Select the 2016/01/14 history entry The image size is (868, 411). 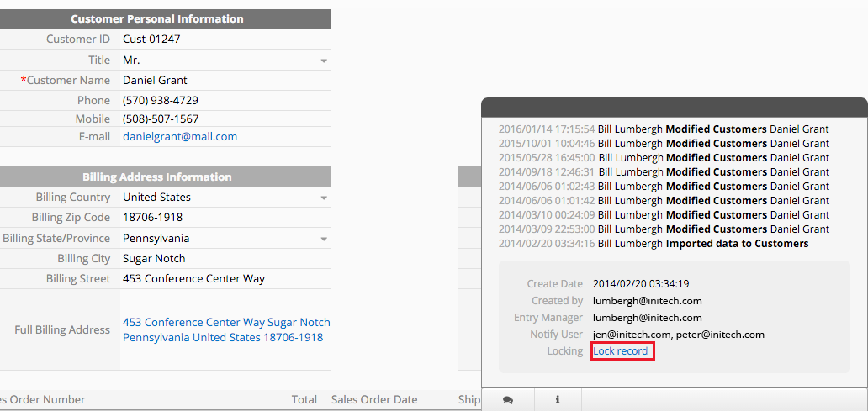pos(664,129)
